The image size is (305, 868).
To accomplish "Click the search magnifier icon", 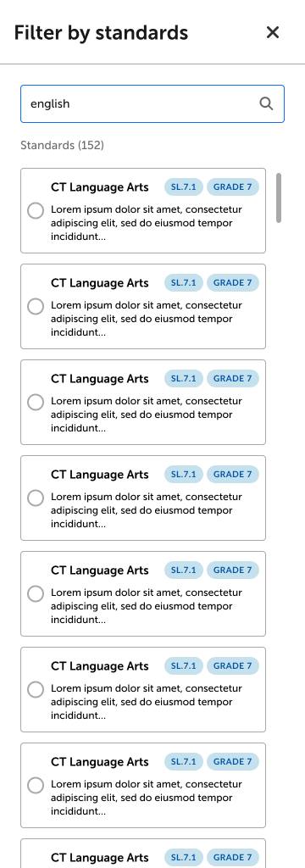I will [x=266, y=103].
